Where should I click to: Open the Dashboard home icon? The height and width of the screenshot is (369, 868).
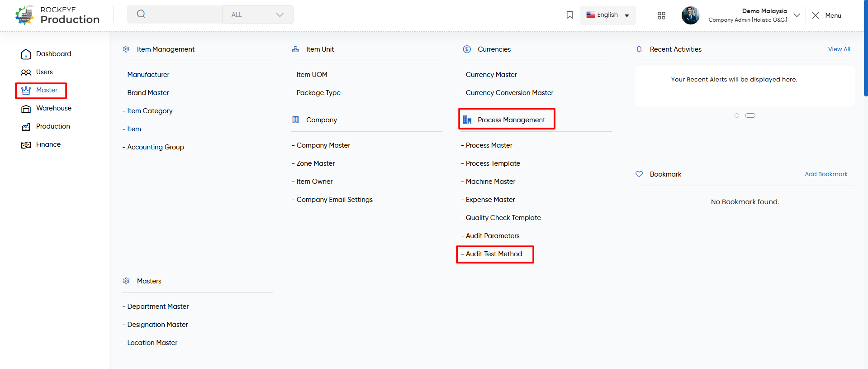(26, 54)
